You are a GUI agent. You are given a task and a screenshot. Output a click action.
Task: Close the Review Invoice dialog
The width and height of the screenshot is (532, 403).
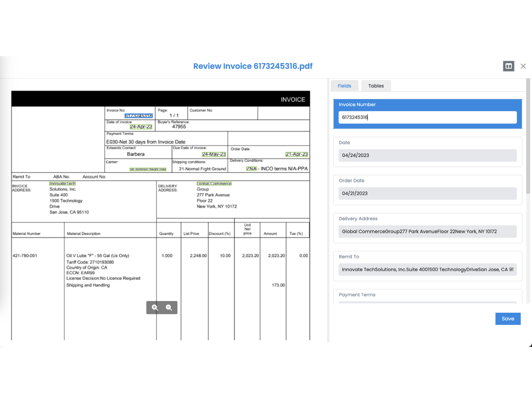tap(523, 66)
